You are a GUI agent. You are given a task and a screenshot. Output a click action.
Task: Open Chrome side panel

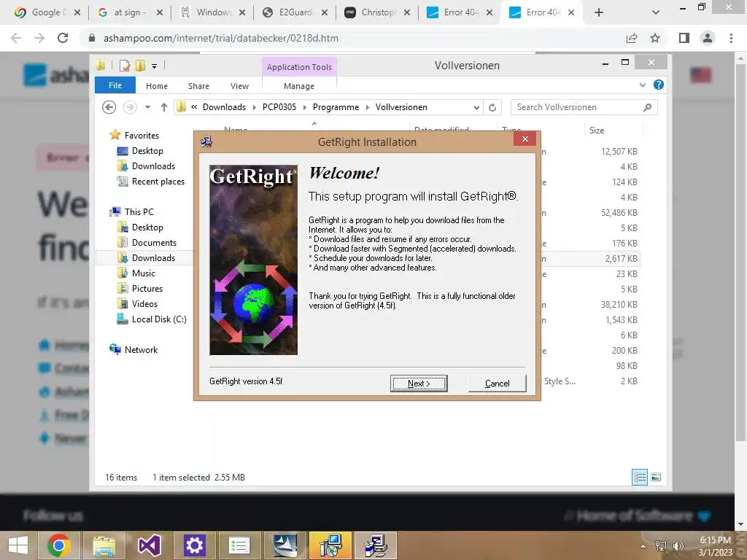[684, 38]
